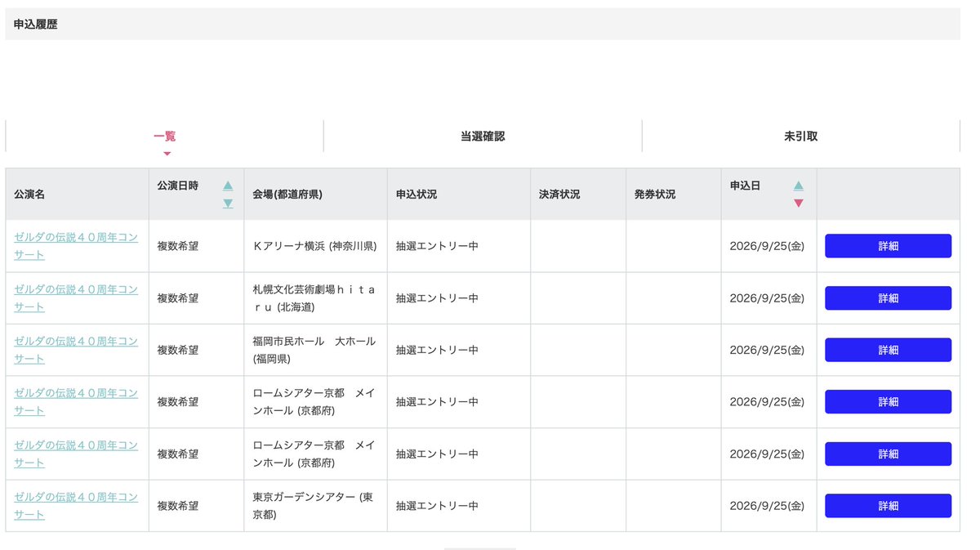980x550 pixels.
Task: Open concert link in the 東京ガーデンシアター row
Action: 76,506
